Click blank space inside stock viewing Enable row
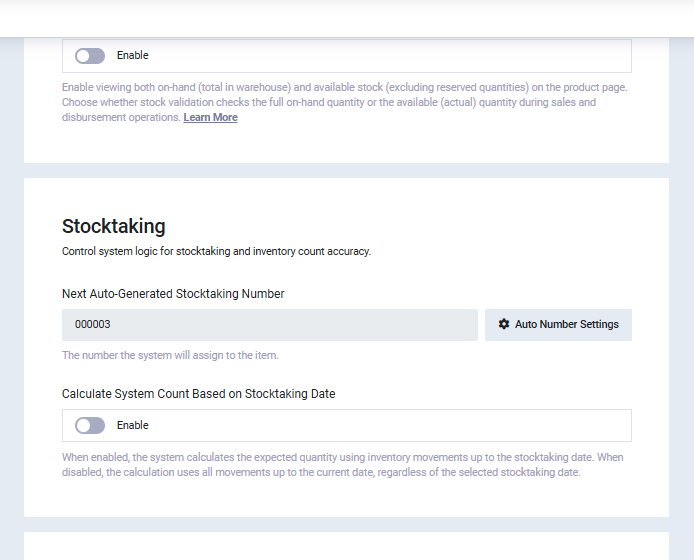Screen dimensions: 694x560 (400, 56)
